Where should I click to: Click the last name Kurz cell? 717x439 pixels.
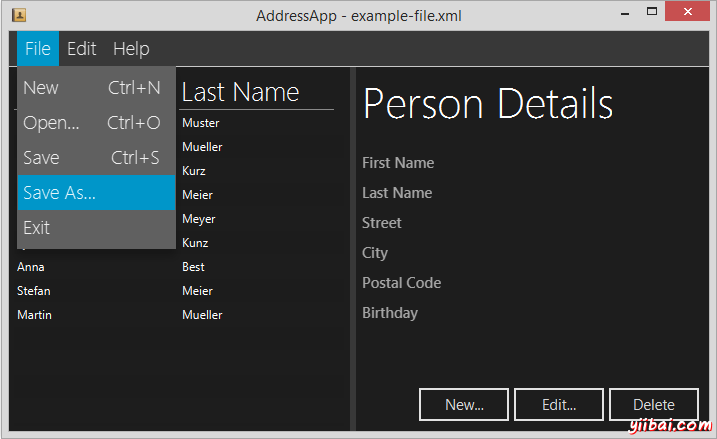pos(194,171)
